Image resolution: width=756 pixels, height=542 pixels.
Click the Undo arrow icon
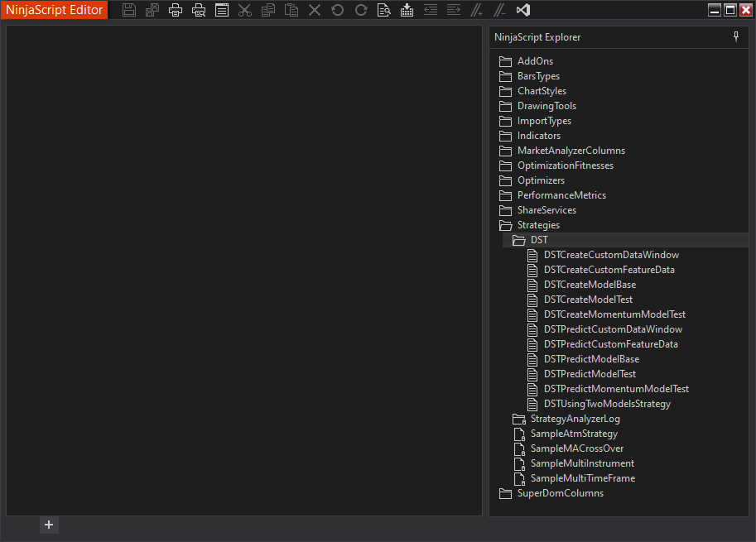tap(338, 10)
